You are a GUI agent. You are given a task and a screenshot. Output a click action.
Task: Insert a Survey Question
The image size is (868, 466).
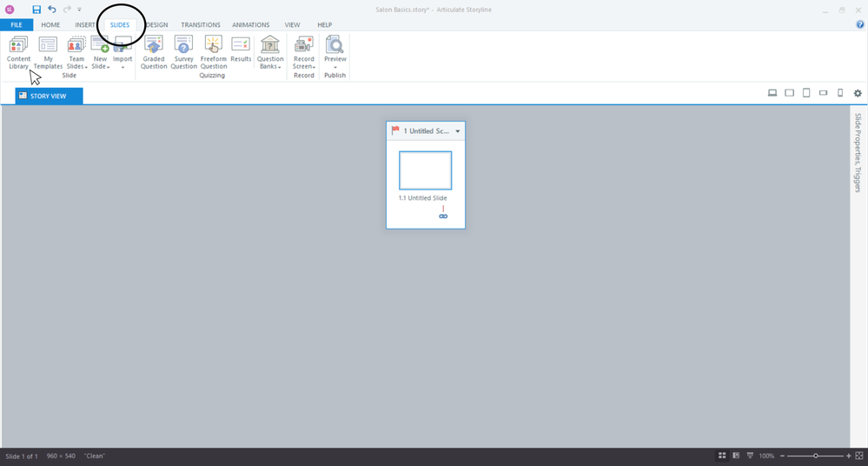183,53
